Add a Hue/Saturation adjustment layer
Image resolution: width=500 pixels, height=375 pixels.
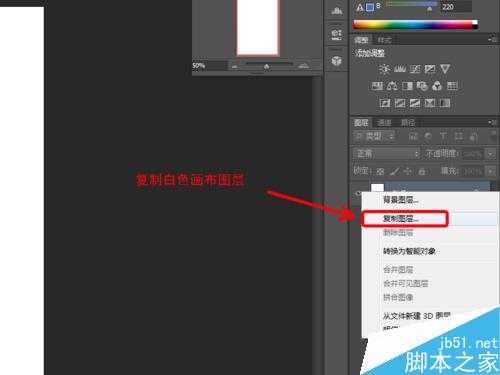point(377,86)
